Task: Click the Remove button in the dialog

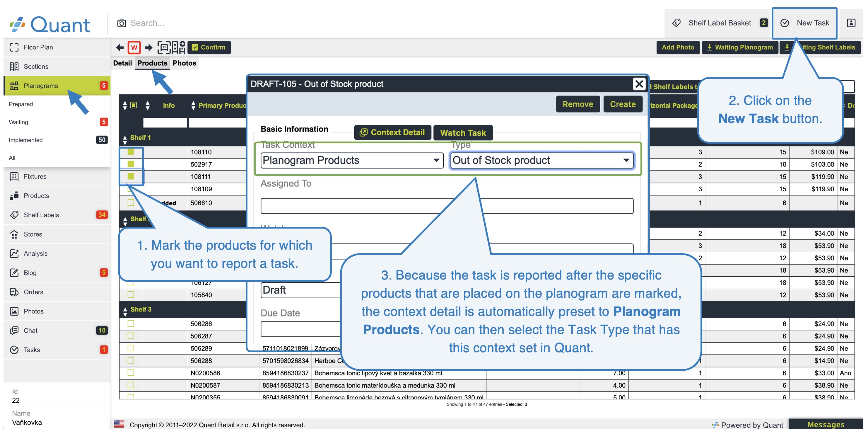Action: [577, 104]
